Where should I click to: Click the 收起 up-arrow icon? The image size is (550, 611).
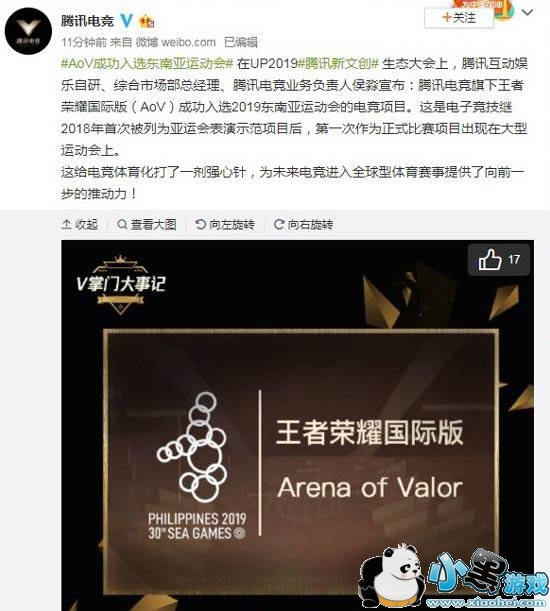(66, 224)
